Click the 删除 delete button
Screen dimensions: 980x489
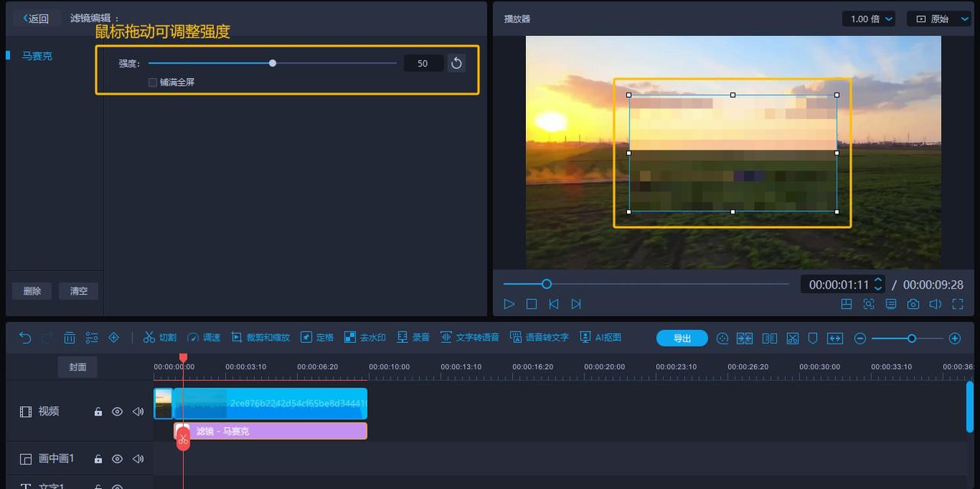[x=32, y=291]
